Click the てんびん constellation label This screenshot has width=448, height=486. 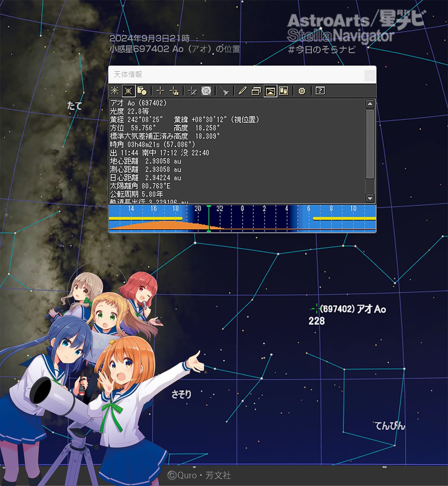390,426
